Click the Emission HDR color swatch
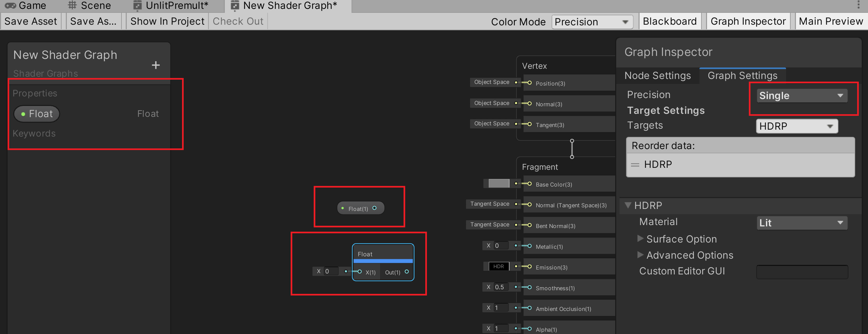Image resolution: width=868 pixels, height=334 pixels. 499,266
